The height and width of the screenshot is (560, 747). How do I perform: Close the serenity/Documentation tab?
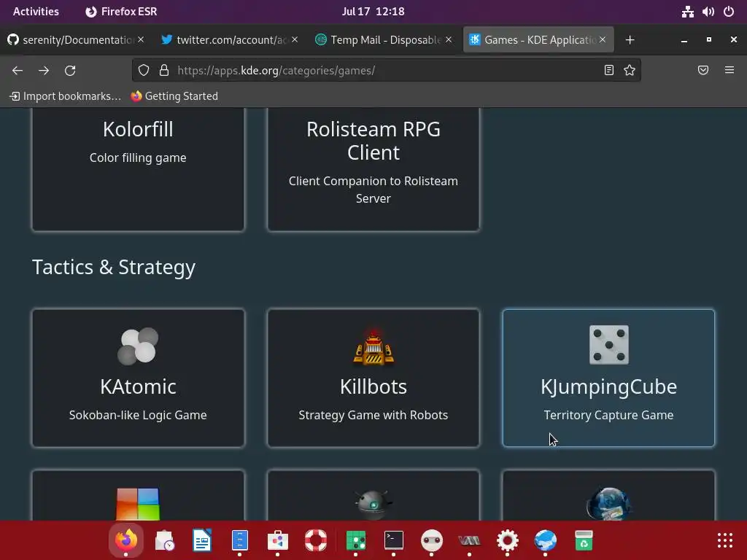tap(141, 39)
